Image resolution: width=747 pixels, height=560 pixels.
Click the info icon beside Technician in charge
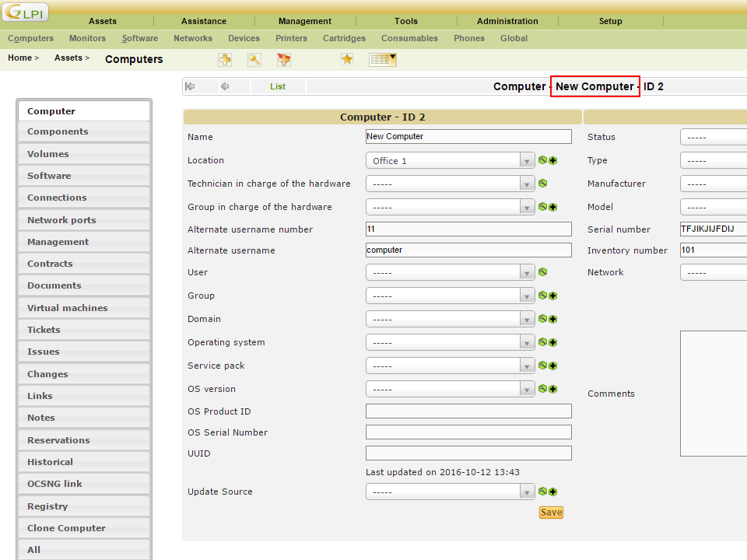(x=542, y=183)
